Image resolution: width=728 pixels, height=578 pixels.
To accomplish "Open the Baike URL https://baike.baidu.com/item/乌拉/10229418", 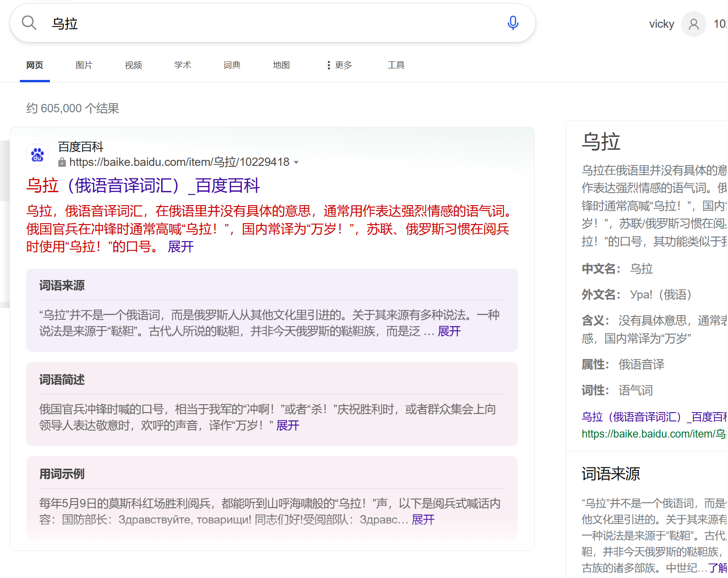I will pyautogui.click(x=179, y=162).
